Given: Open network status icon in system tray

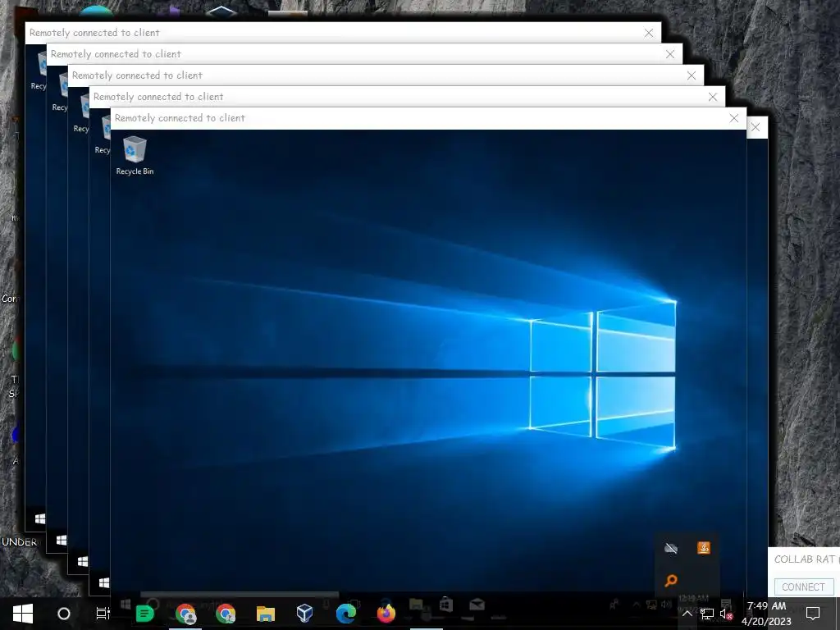Looking at the screenshot, I should [706, 614].
